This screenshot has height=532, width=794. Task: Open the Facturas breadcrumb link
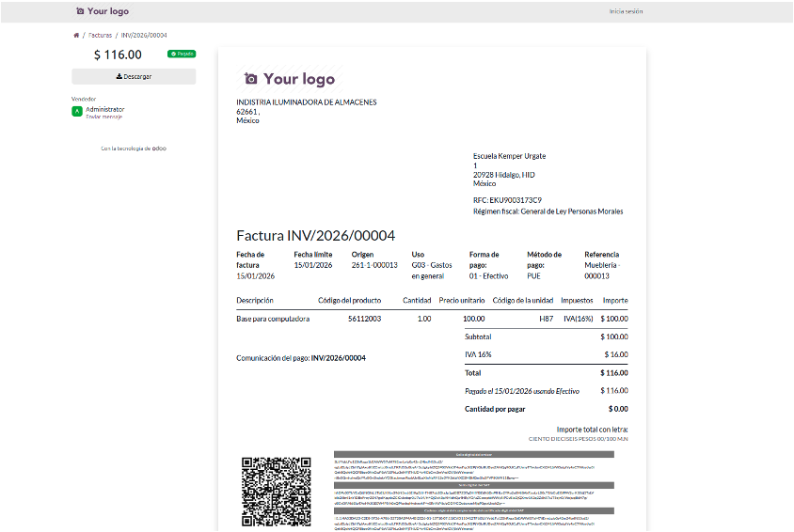coord(101,36)
